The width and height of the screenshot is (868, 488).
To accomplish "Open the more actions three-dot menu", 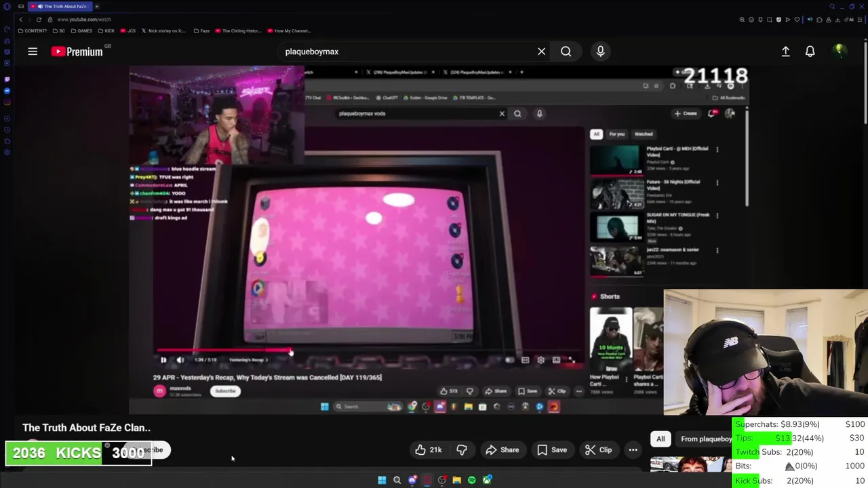I will 633,450.
